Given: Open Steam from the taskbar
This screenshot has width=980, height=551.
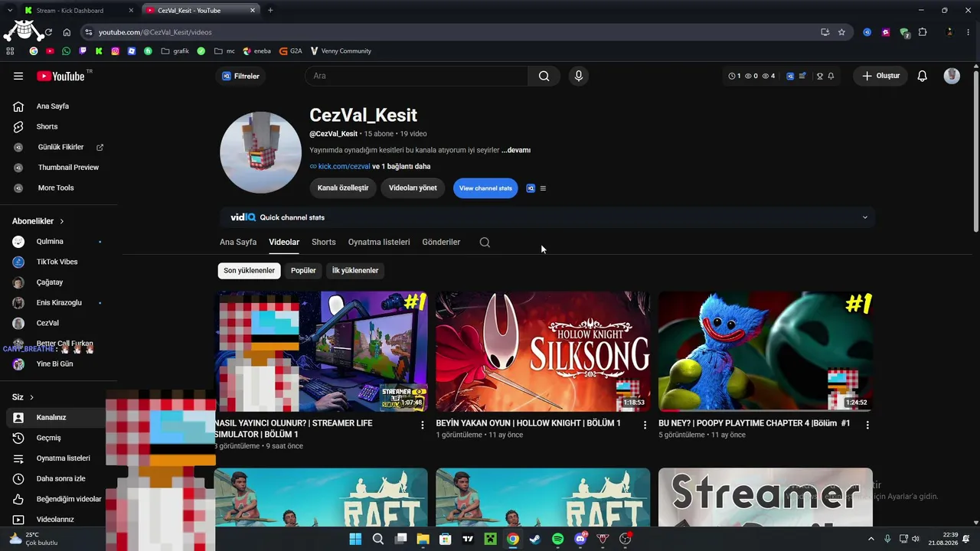Looking at the screenshot, I should coord(535,539).
